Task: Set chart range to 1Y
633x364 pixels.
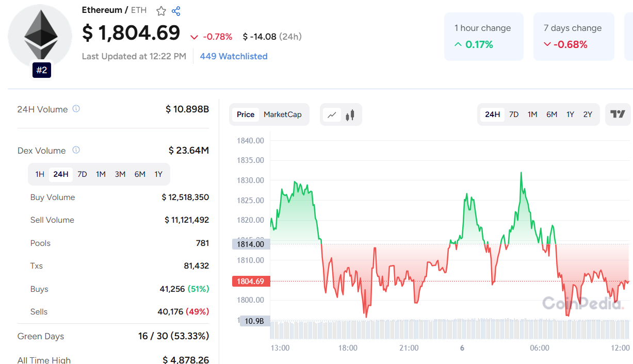Action: [570, 114]
